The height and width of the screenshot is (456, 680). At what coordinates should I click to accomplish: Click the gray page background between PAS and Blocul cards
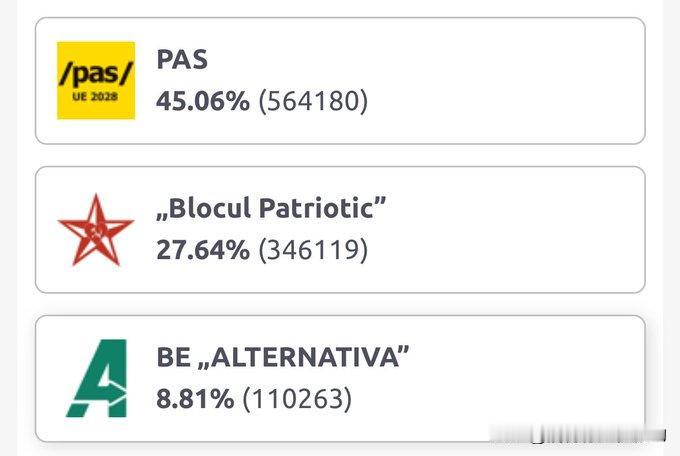tap(340, 155)
